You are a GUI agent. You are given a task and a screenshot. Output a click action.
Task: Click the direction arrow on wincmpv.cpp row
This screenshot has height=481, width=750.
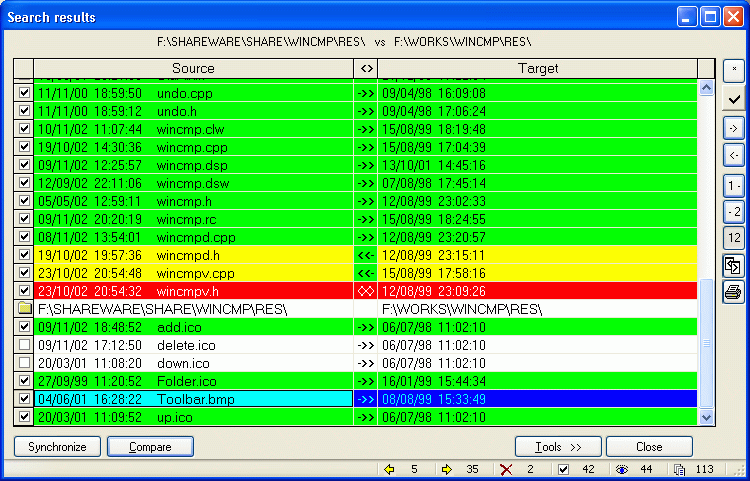[x=366, y=273]
